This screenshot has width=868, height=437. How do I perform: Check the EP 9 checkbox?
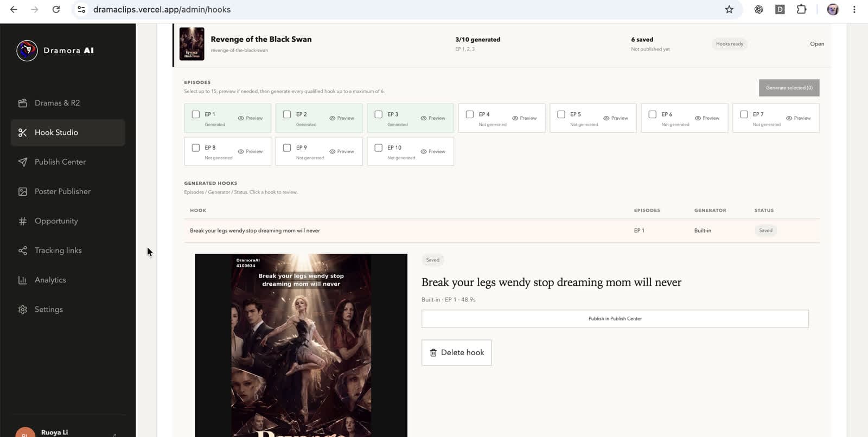287,147
